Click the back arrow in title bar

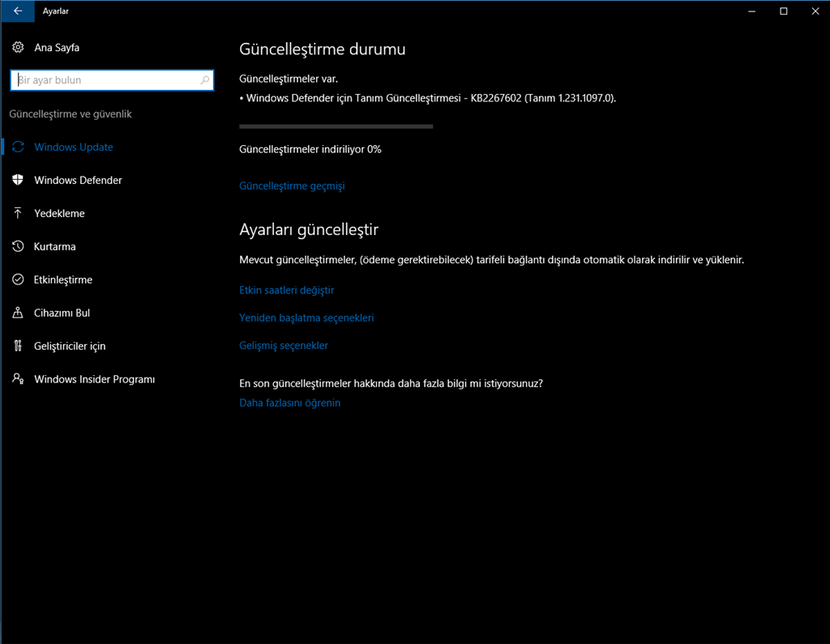click(18, 11)
